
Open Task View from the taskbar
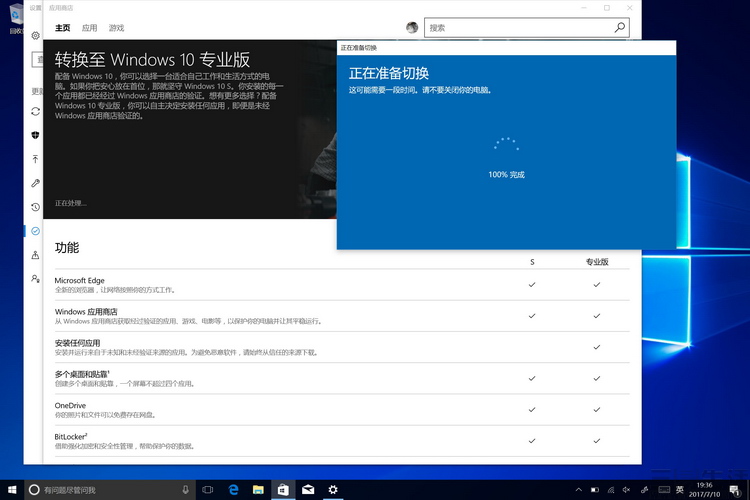[x=208, y=489]
